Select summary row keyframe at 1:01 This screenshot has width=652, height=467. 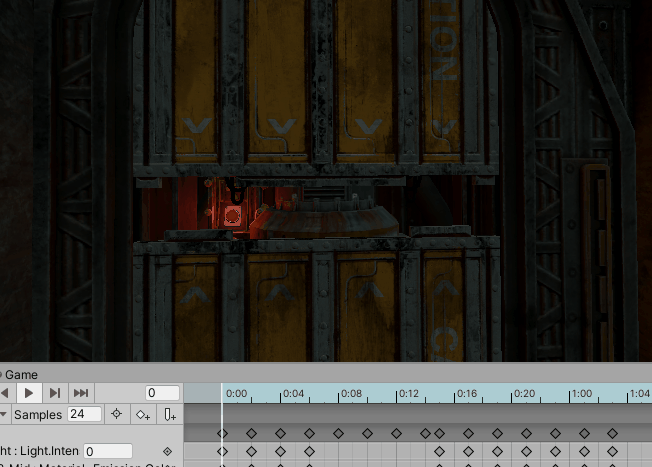584,433
